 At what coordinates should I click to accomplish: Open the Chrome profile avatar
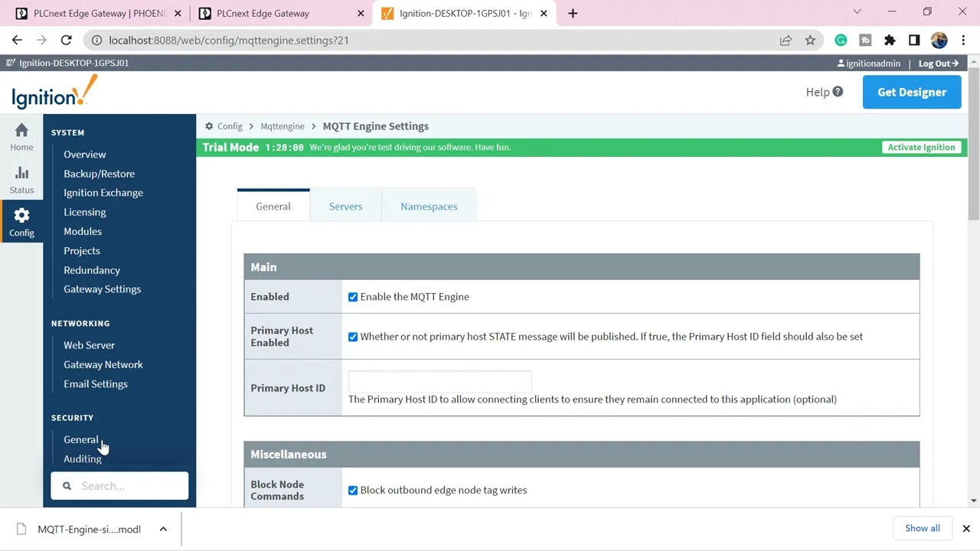coord(939,41)
